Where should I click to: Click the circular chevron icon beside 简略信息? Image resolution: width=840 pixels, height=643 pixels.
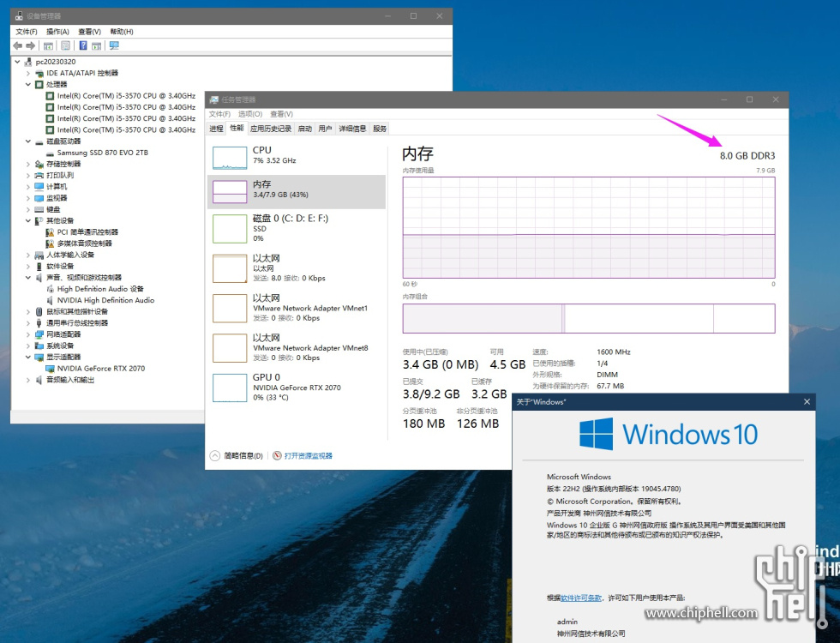(215, 455)
